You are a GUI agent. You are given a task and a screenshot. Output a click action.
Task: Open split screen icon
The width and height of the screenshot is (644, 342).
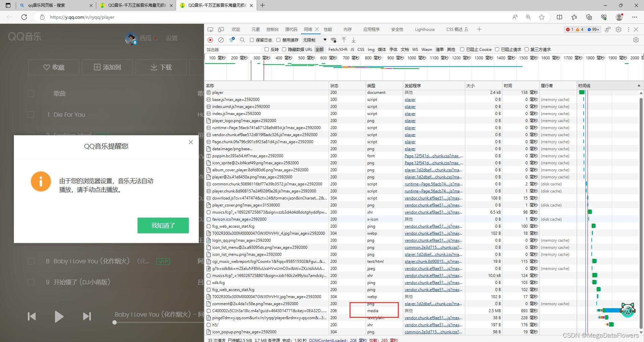pos(559,17)
